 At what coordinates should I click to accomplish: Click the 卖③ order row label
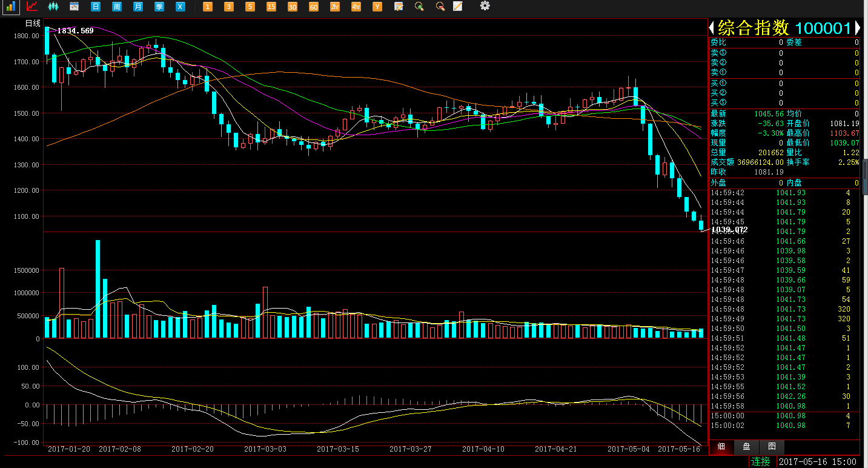(x=718, y=53)
